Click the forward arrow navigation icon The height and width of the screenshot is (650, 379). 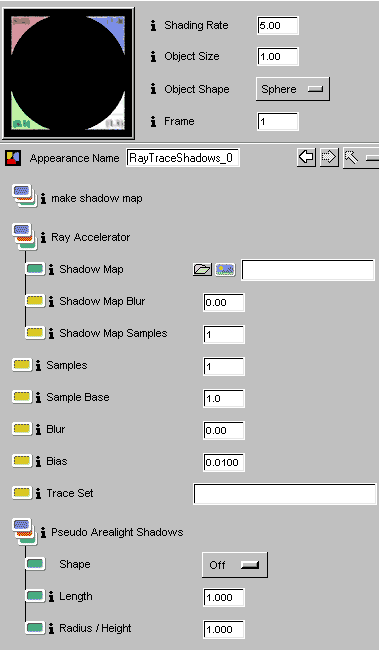point(329,158)
